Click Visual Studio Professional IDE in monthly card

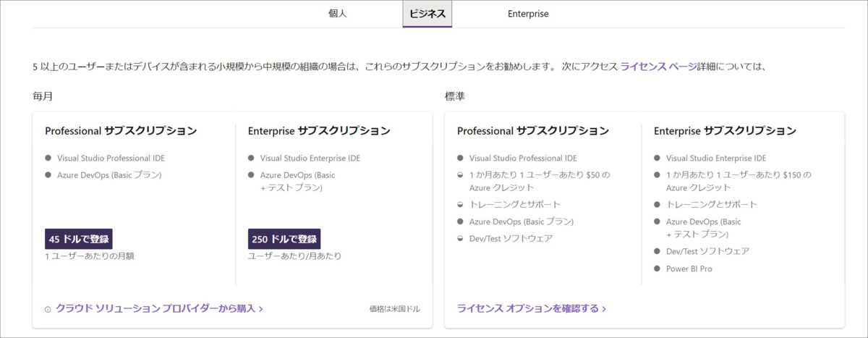(x=111, y=158)
